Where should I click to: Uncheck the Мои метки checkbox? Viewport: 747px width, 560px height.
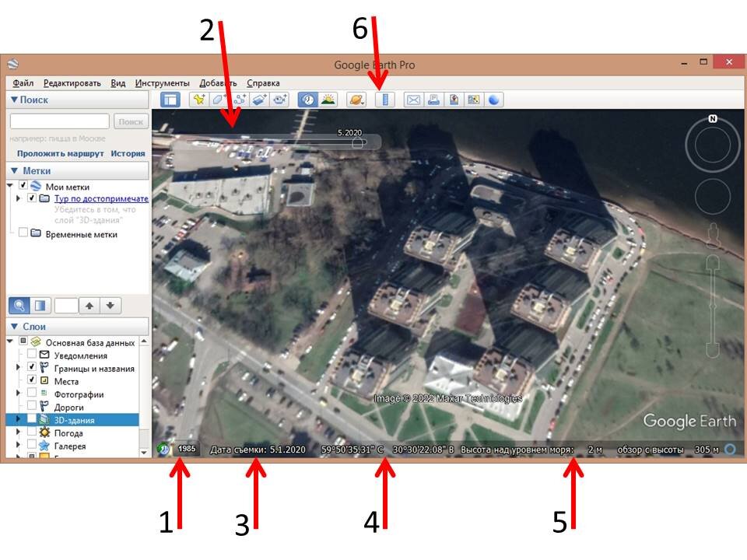click(x=23, y=185)
